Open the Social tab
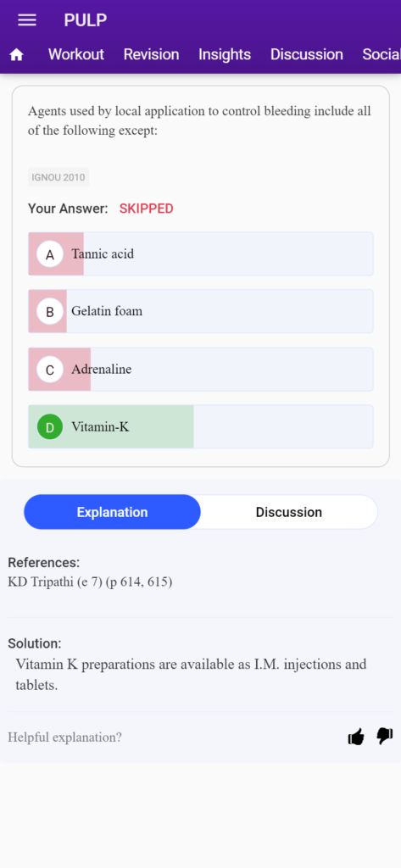This screenshot has width=401, height=868. click(x=382, y=54)
